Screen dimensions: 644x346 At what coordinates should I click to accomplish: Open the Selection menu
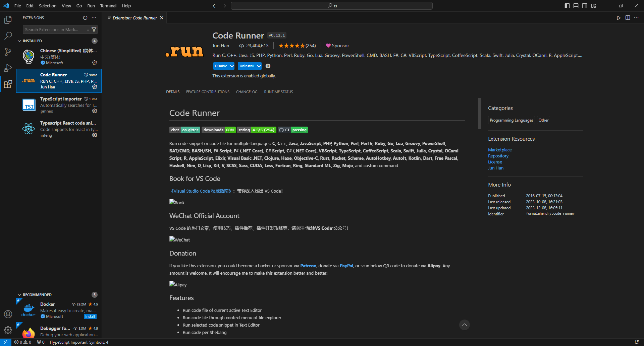48,6
